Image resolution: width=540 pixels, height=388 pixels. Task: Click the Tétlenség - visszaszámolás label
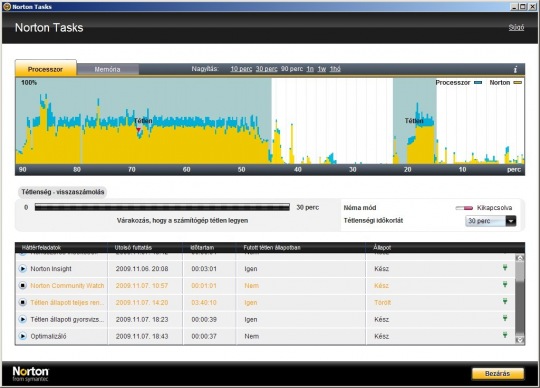pos(63,192)
